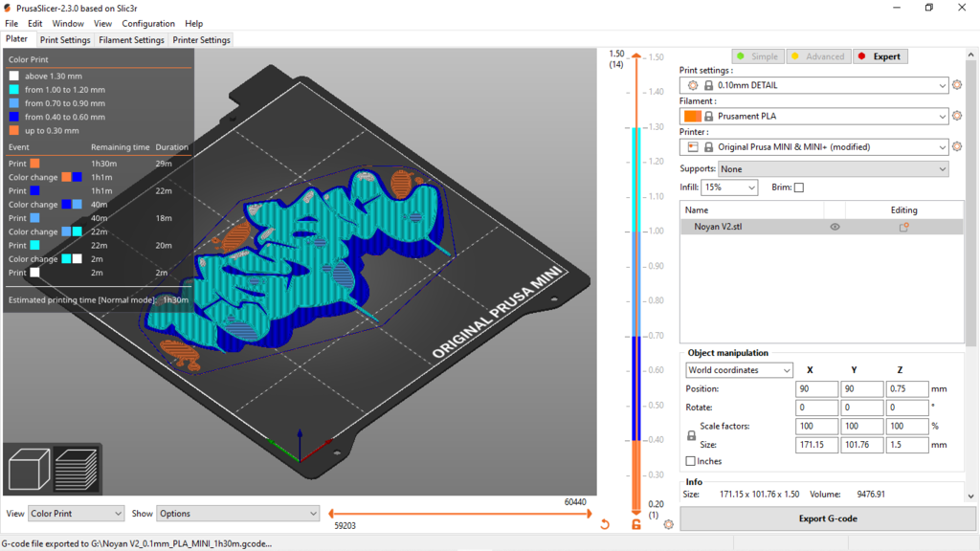Check the Inches checkbox

[691, 461]
